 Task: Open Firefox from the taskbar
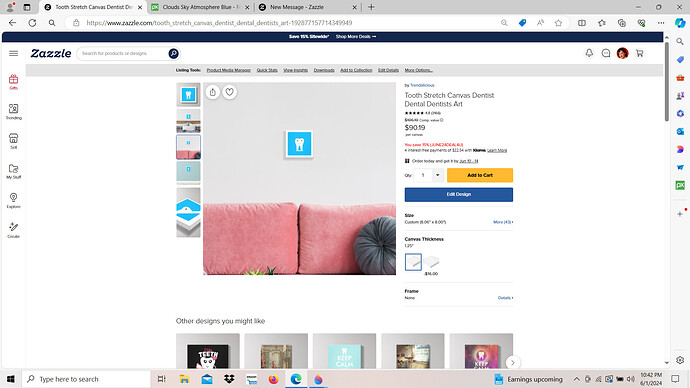coord(273,379)
